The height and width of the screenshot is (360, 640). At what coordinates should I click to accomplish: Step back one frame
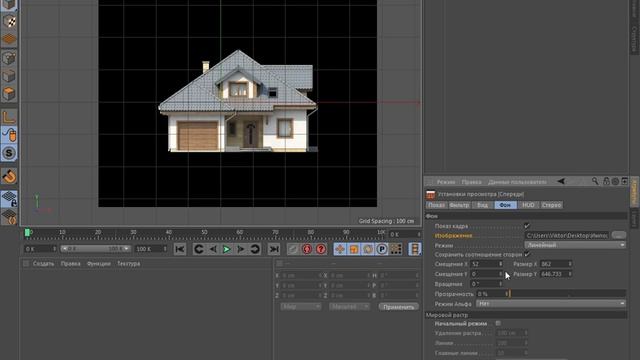click(213, 249)
